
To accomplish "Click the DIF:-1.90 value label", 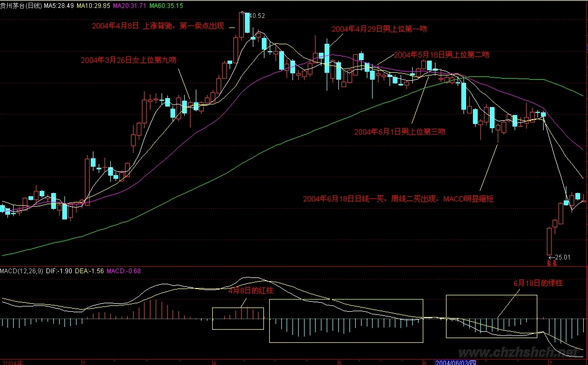I will coord(59,271).
